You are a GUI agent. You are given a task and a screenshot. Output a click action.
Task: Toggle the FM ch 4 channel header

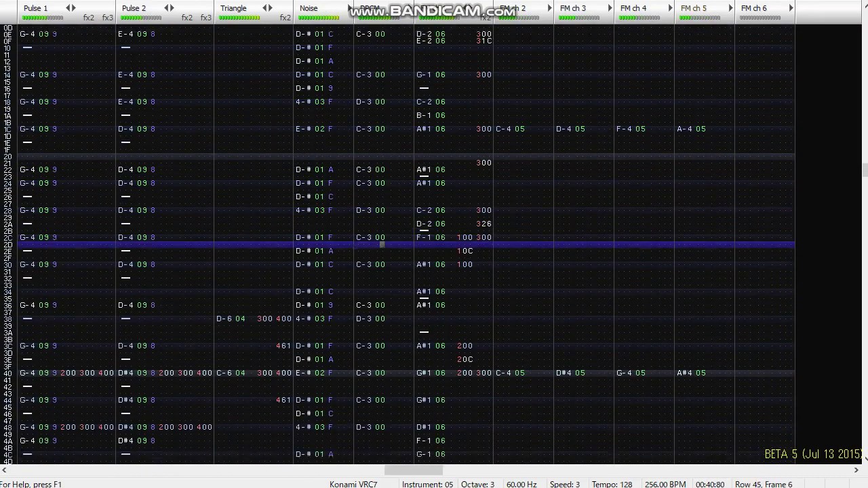click(633, 8)
